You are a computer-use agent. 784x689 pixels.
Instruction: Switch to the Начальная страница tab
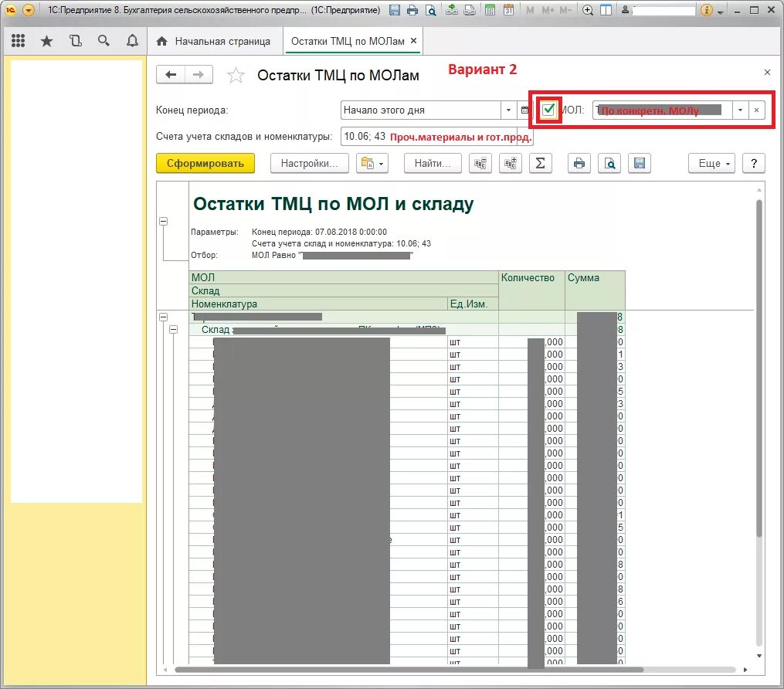point(213,42)
